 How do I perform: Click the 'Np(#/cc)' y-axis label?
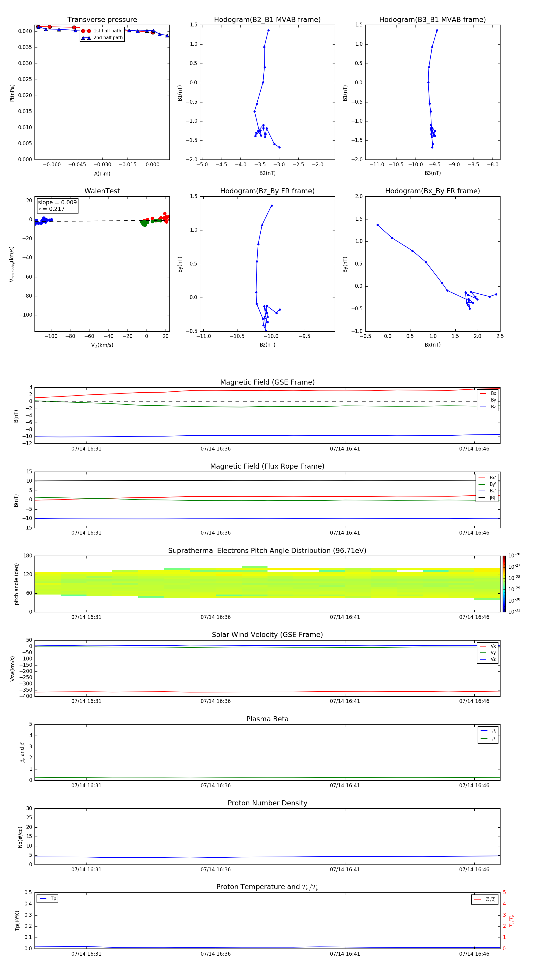[x=20, y=837]
